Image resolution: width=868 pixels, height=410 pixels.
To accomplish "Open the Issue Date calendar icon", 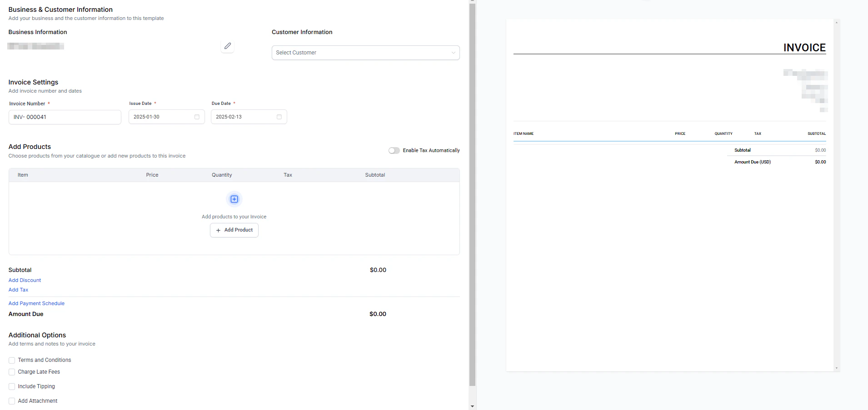I will tap(196, 117).
